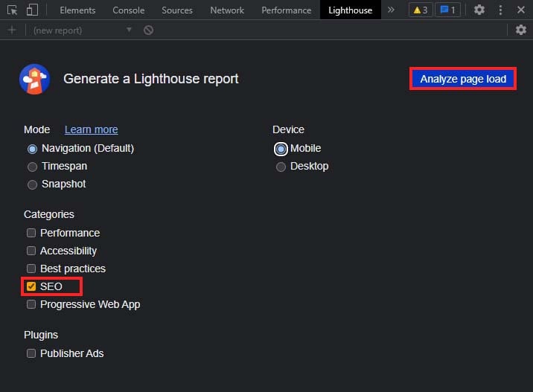Select Navigation (Default) mode
Screen dimensions: 533x392
pos(81,149)
